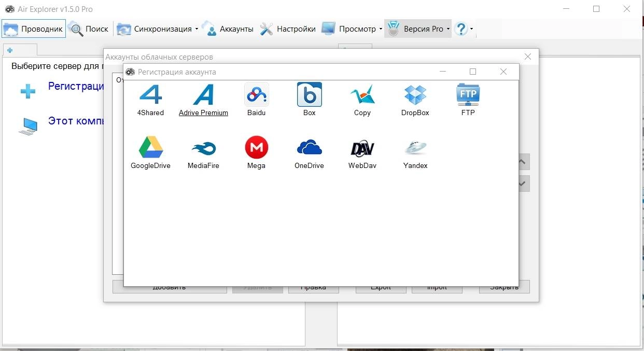The width and height of the screenshot is (644, 351).
Task: Open Проводник in main toolbar
Action: click(34, 29)
